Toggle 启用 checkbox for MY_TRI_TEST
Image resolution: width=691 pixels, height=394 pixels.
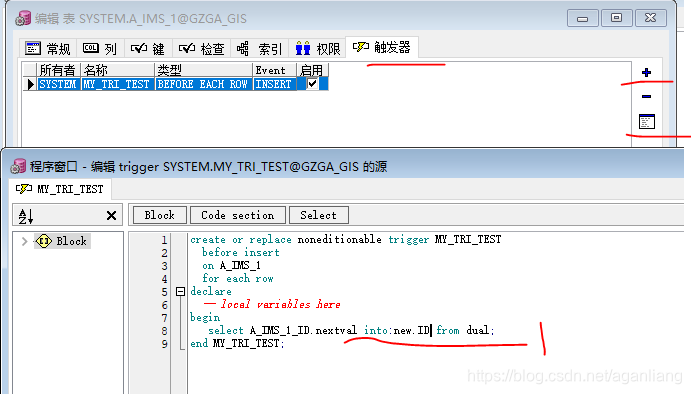312,84
